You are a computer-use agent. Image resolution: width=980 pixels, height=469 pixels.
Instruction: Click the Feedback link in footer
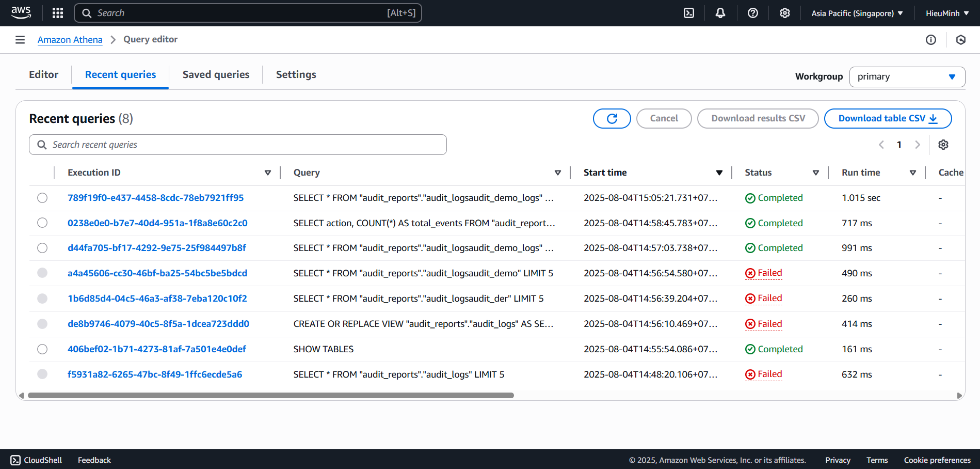[x=94, y=460]
